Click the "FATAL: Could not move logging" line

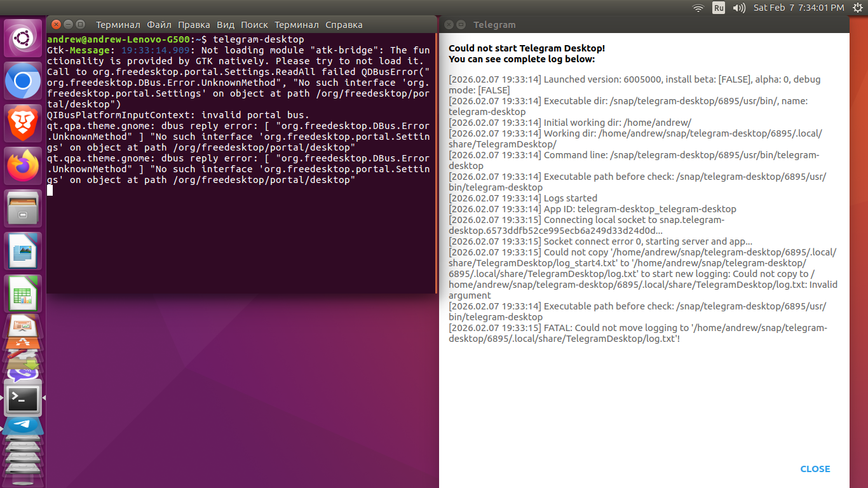tap(638, 334)
